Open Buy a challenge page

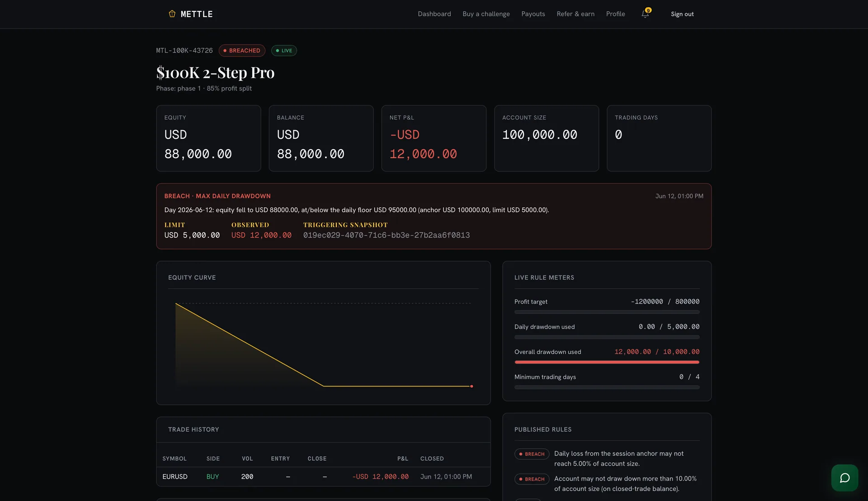pos(486,14)
